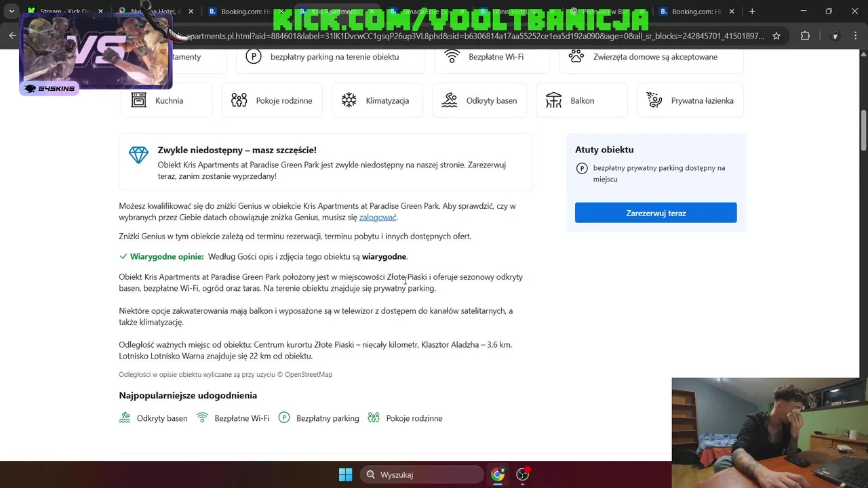868x488 pixels.
Task: Open the Chrome profile avatar icon
Action: (x=835, y=36)
